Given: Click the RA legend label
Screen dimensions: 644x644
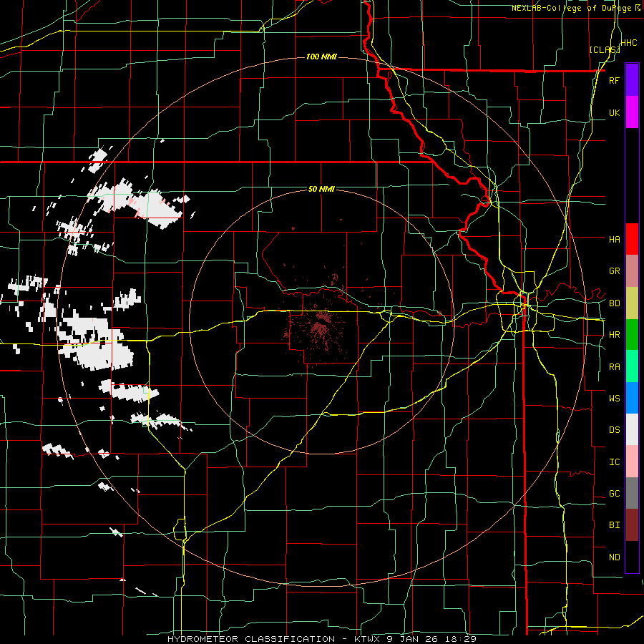Looking at the screenshot, I should 614,367.
